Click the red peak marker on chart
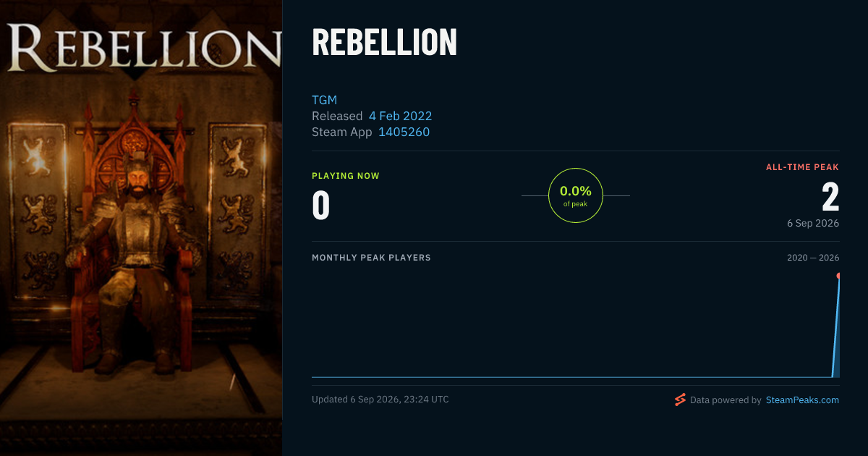Viewport: 868px width, 456px height. 839,276
